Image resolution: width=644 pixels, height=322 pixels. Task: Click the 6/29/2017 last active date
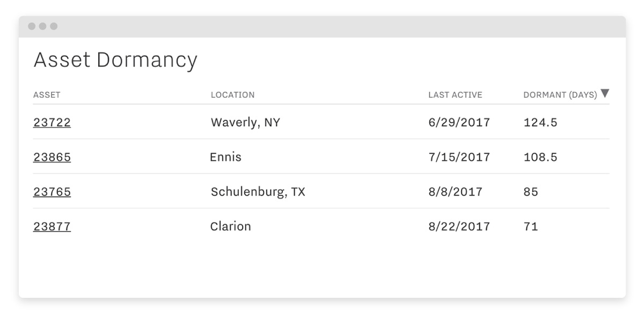pyautogui.click(x=459, y=122)
